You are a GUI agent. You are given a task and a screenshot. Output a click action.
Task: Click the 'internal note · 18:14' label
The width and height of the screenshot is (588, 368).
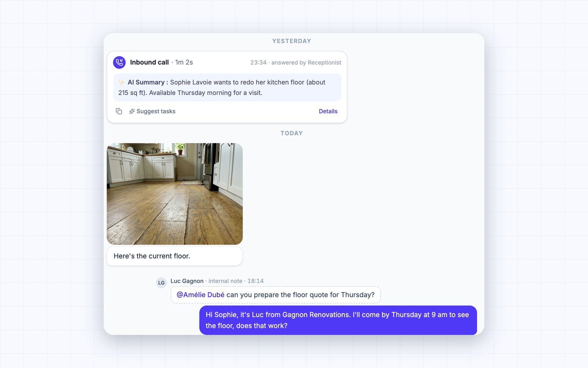(236, 281)
